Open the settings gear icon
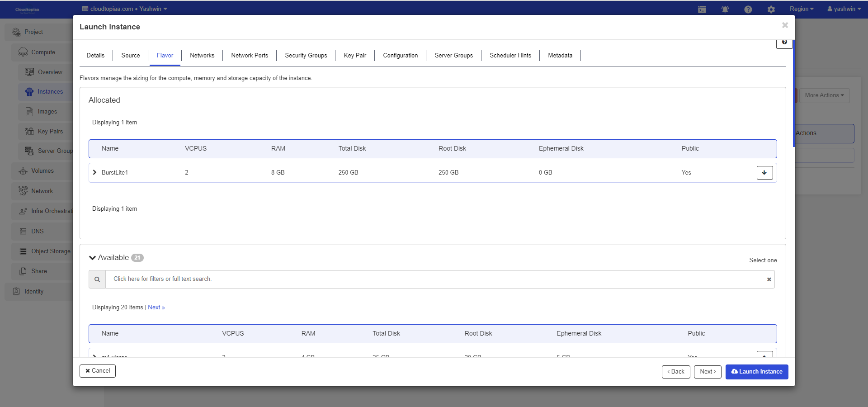Viewport: 868px width, 407px height. (771, 9)
